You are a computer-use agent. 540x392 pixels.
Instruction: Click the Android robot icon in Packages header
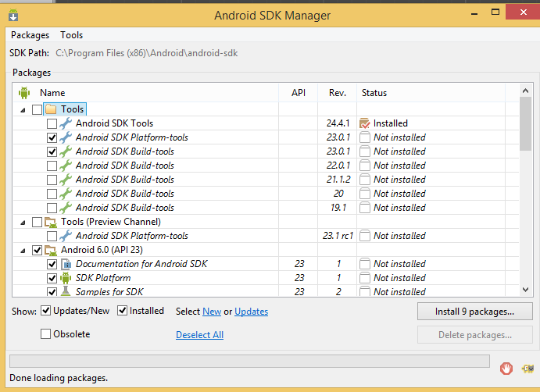tap(23, 93)
